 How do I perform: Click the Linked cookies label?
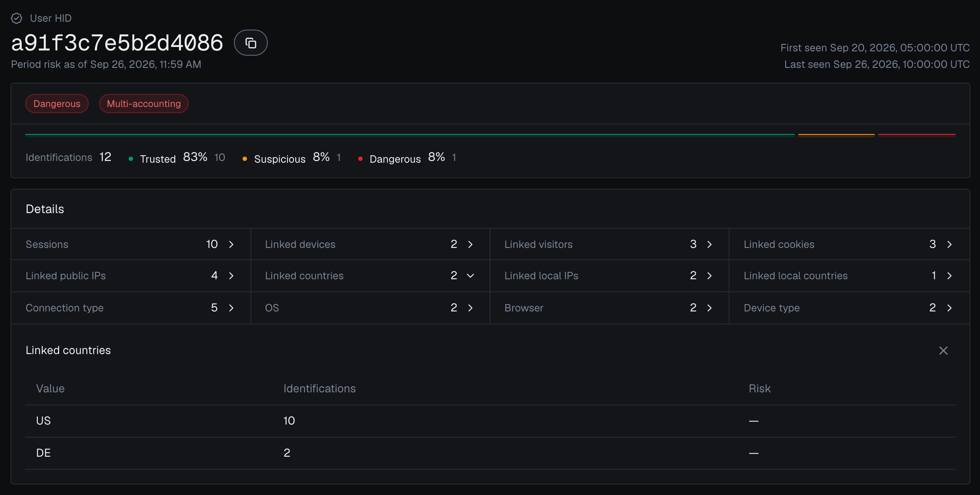pos(779,244)
